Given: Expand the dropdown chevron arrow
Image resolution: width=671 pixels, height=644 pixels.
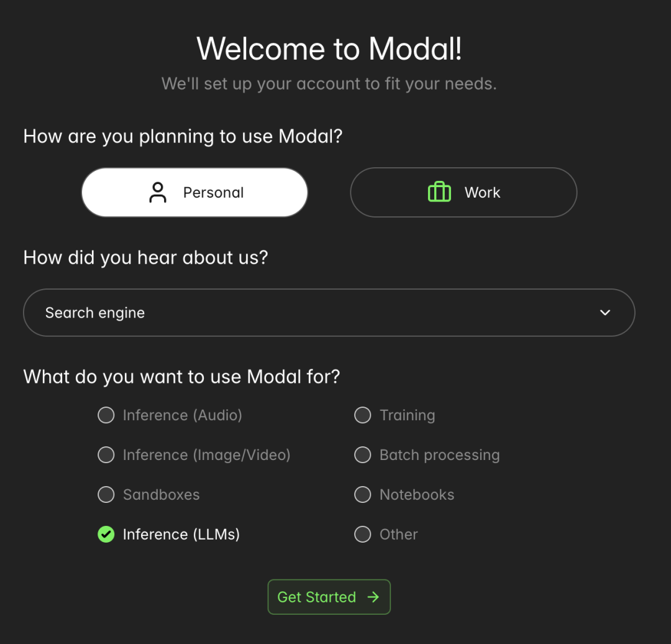Looking at the screenshot, I should (605, 313).
